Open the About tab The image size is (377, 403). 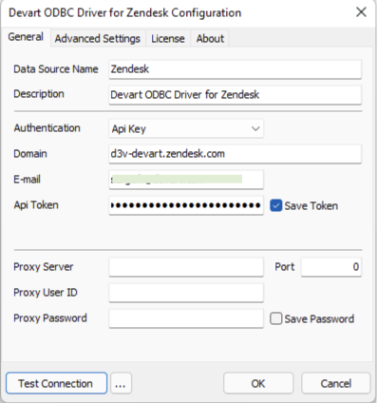(210, 39)
